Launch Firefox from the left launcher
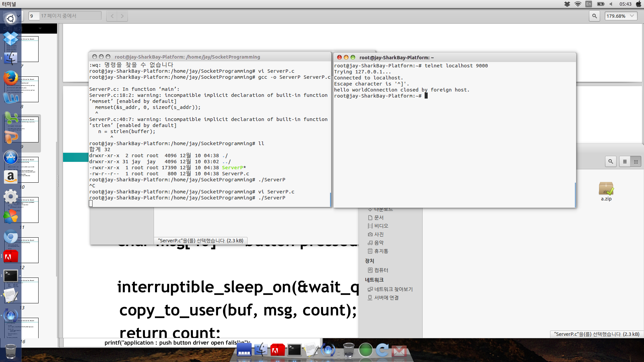Viewport: 644px width, 362px height. point(10,78)
